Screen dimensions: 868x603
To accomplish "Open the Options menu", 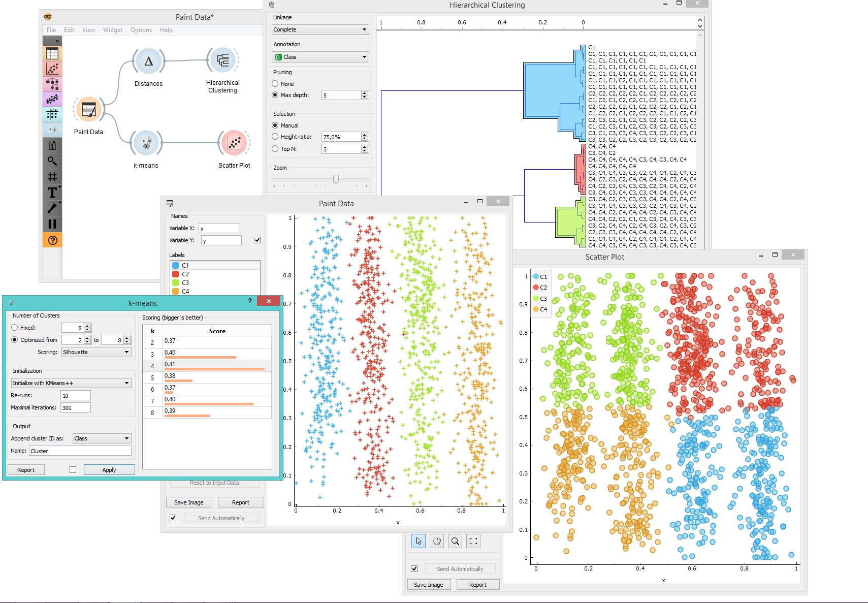I will click(141, 30).
